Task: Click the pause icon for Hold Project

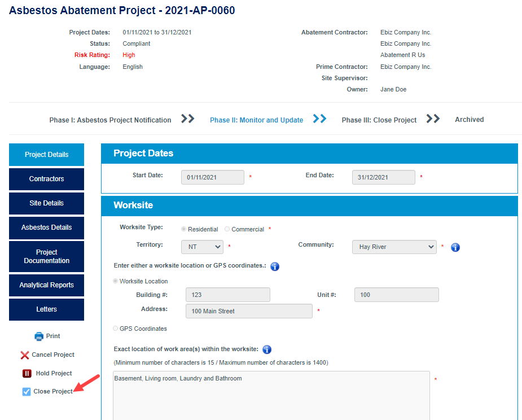Action: (27, 373)
